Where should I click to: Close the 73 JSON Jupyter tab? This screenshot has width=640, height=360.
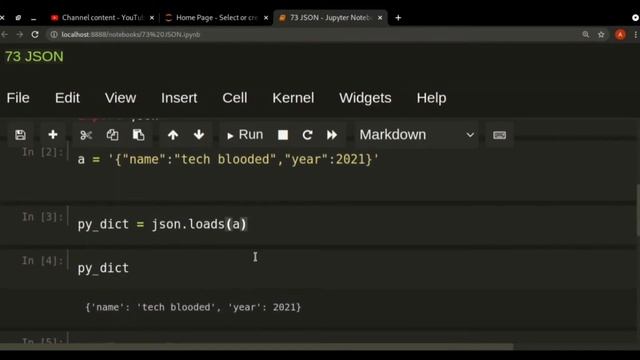(380, 18)
